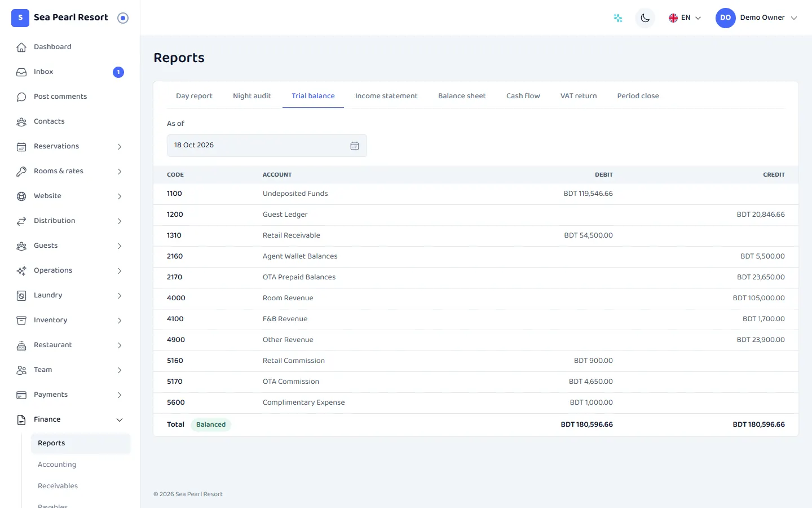
Task: Click the Reservations calendar icon in sidebar
Action: pyautogui.click(x=21, y=146)
